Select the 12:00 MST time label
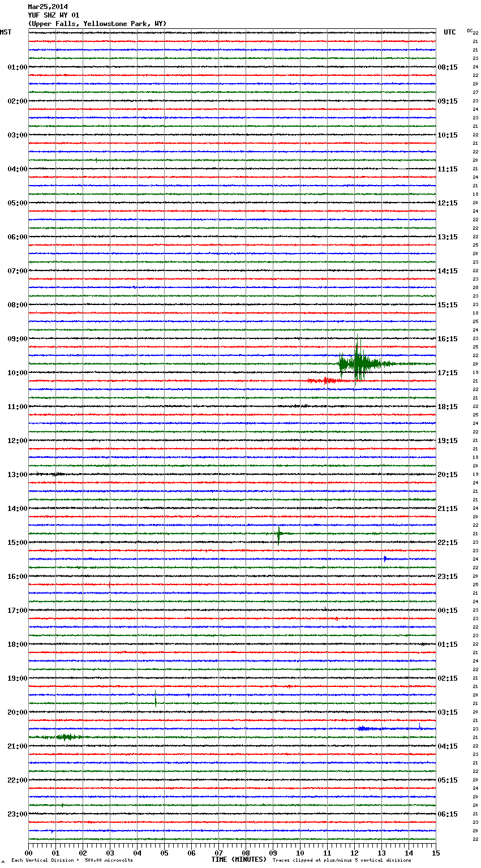481x868 pixels. [18, 441]
